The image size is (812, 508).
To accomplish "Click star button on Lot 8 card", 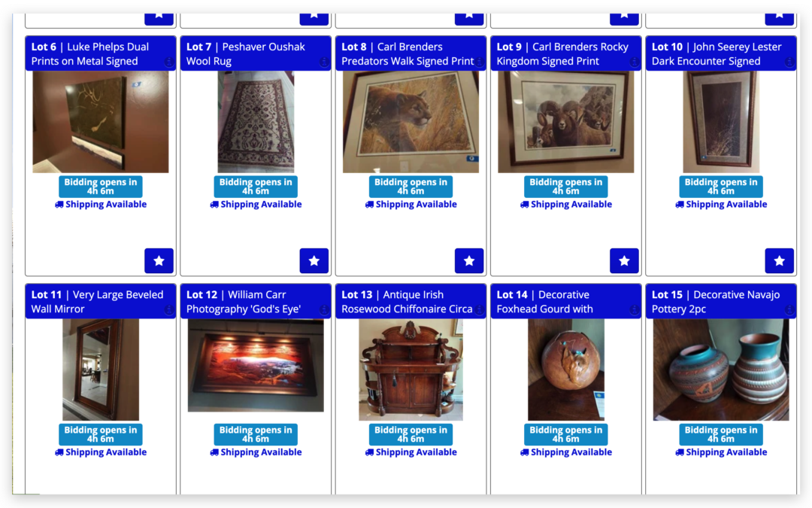I will point(469,260).
